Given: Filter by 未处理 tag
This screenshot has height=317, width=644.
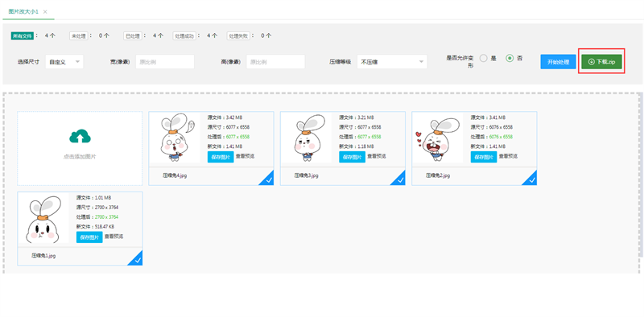Looking at the screenshot, I should point(78,35).
